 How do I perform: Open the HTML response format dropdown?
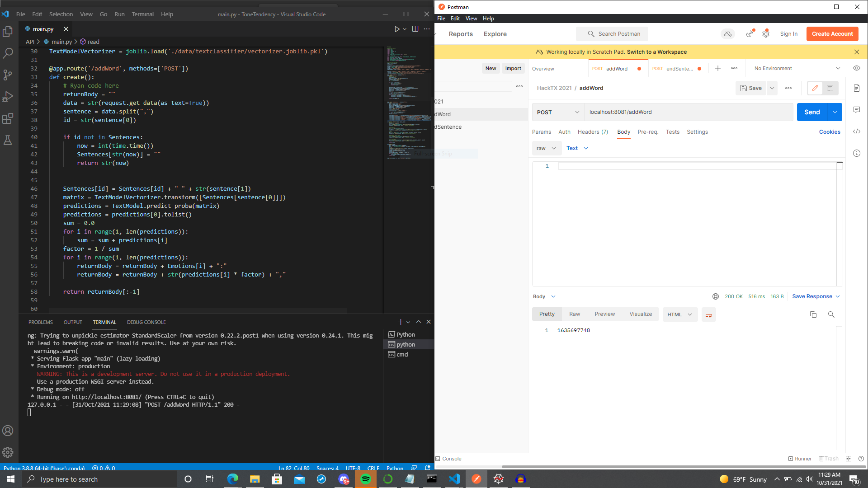679,314
